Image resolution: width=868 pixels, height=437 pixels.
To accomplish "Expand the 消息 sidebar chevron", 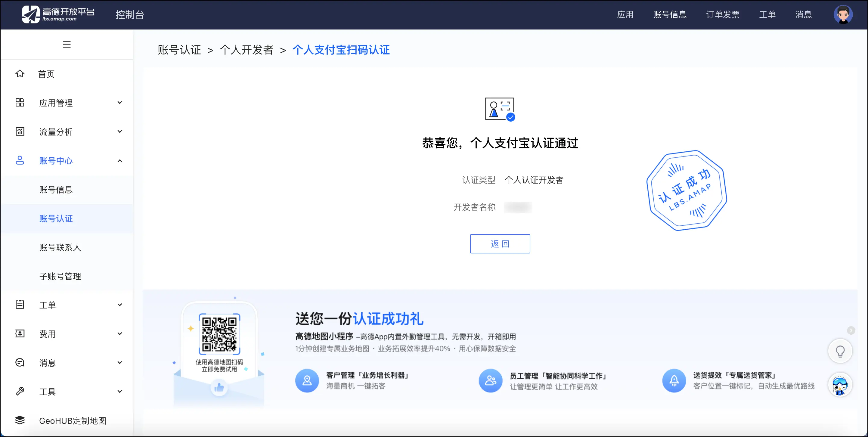I will point(119,363).
